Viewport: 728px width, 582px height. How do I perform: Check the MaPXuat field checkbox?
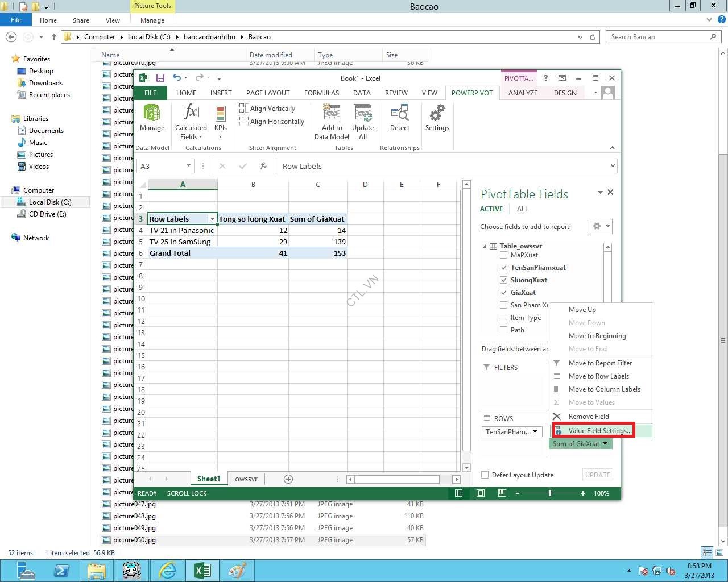pos(503,255)
